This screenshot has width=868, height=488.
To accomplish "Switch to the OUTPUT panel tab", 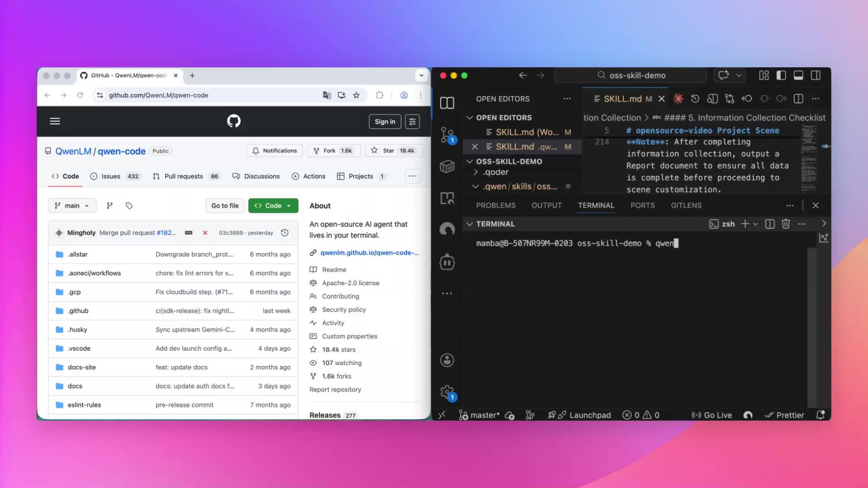I will click(x=547, y=205).
